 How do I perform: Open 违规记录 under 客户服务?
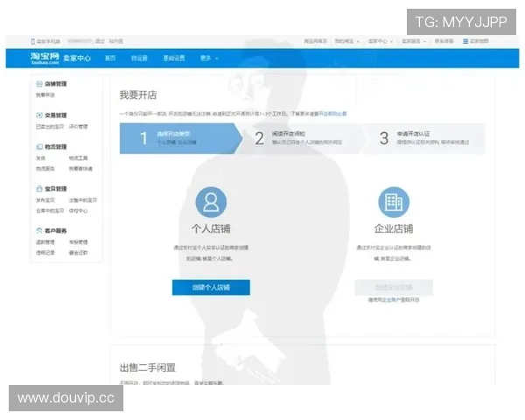tap(45, 253)
